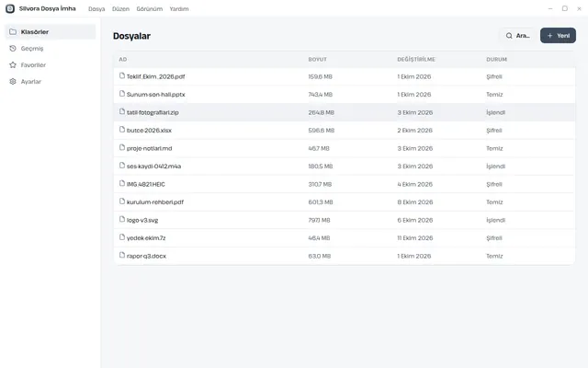
Task: Open Ayarlar in the sidebar
Action: coord(51,82)
